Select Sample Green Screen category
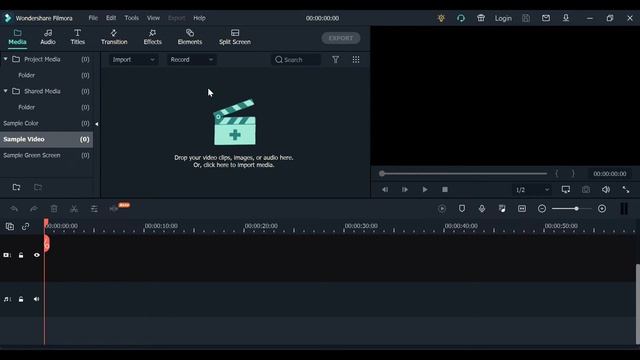 point(46,155)
